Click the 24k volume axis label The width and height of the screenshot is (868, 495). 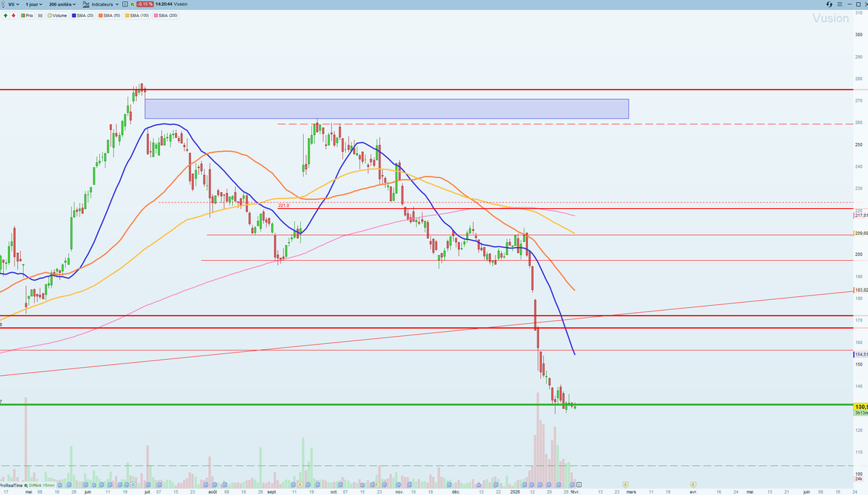coord(858,479)
